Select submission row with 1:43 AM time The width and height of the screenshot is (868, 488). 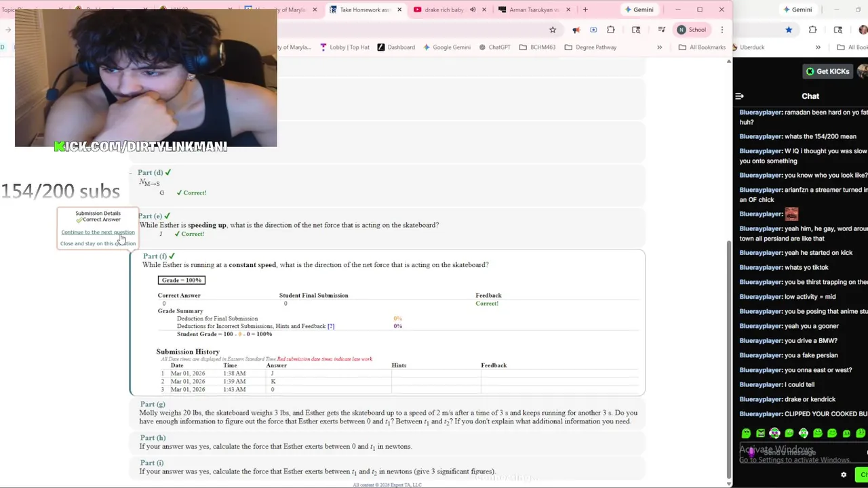pos(399,390)
